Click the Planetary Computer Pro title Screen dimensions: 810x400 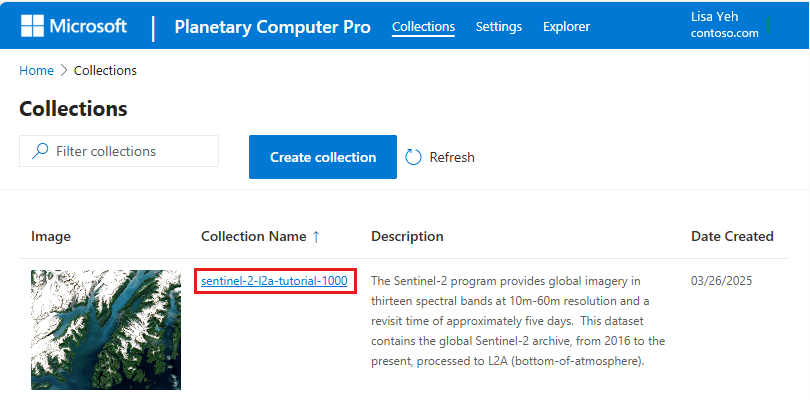pos(272,27)
